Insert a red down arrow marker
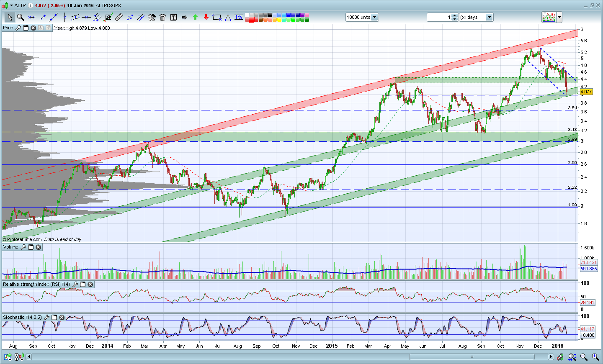The height and width of the screenshot is (364, 603). pyautogui.click(x=206, y=17)
